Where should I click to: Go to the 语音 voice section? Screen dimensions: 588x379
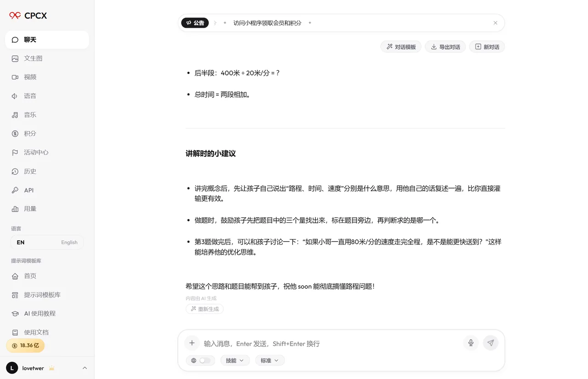coord(47,96)
